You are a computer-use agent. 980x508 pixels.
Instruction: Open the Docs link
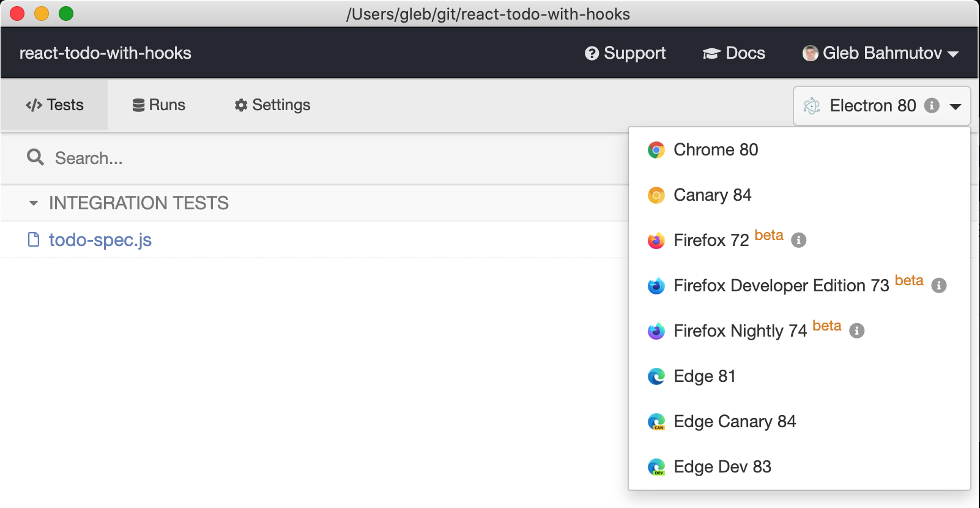click(733, 53)
